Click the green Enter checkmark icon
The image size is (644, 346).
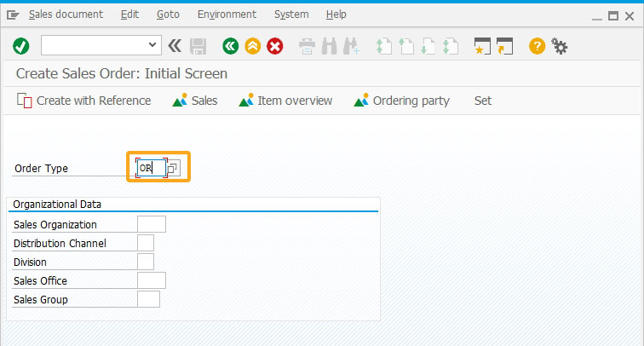21,46
